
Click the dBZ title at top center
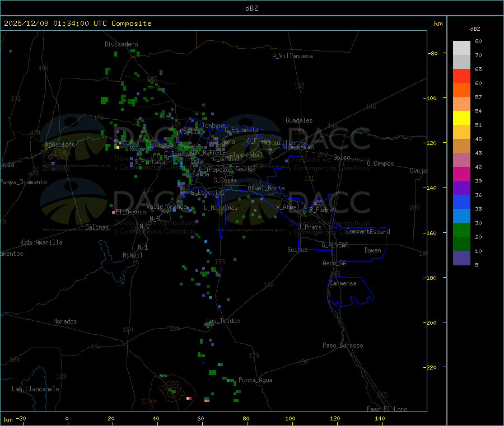(251, 8)
